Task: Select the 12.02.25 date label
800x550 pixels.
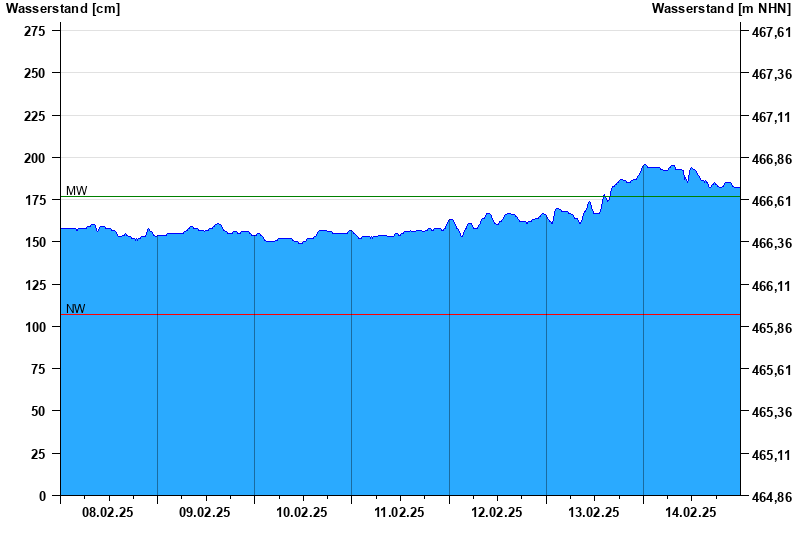Action: point(497,513)
